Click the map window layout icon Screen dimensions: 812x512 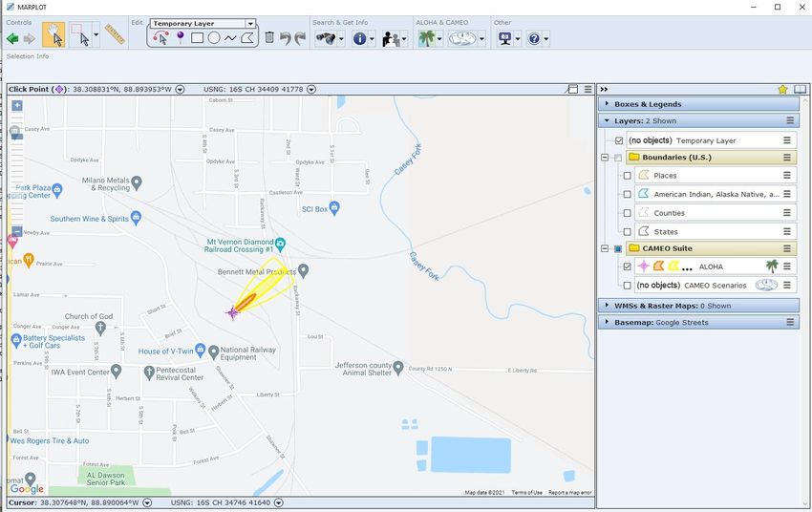click(x=572, y=89)
